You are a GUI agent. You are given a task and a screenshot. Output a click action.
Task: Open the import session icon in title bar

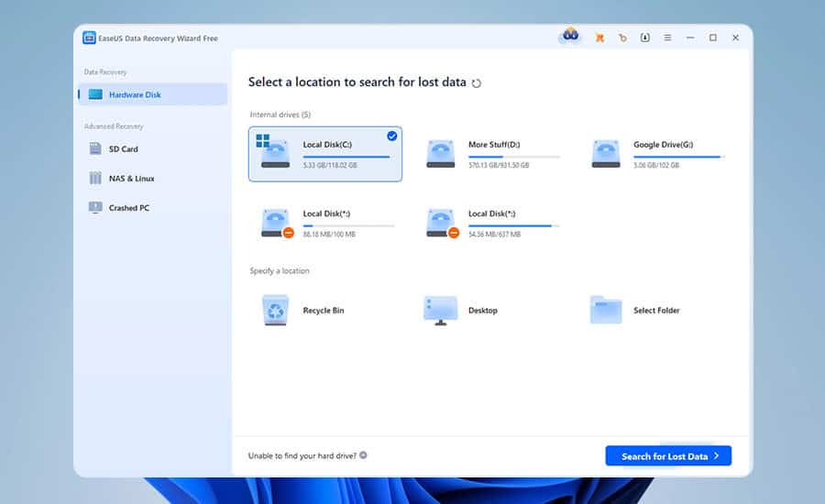pos(645,38)
